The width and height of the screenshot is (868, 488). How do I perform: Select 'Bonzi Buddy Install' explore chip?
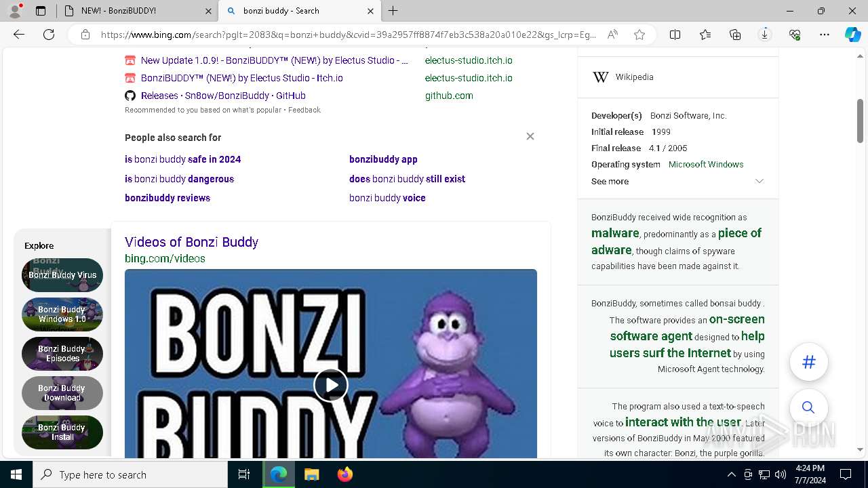pos(62,432)
